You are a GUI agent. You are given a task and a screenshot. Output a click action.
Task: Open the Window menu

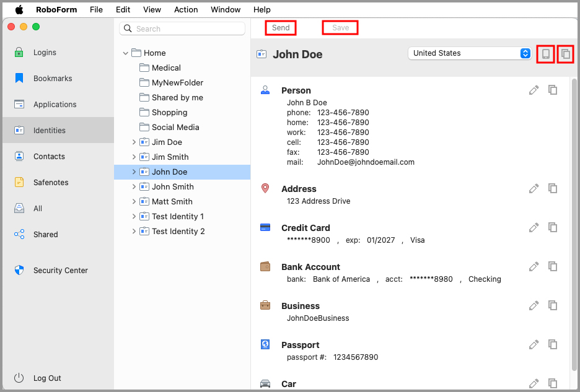click(x=226, y=10)
